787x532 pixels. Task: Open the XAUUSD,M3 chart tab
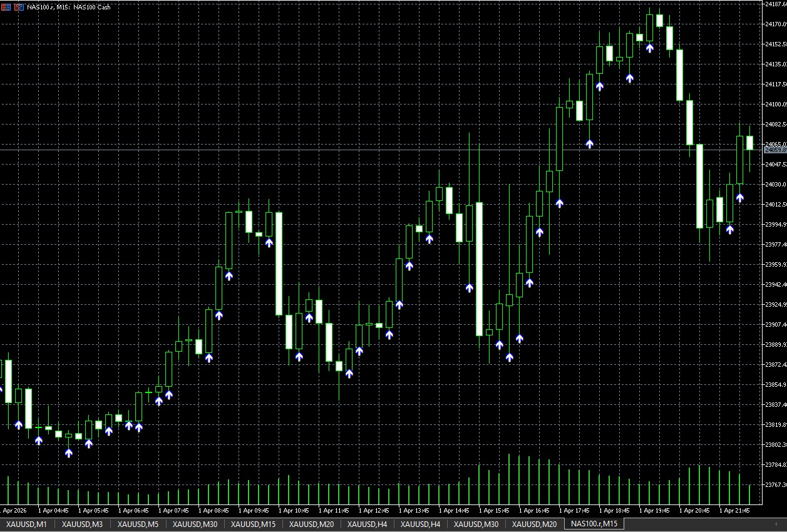tap(82, 524)
